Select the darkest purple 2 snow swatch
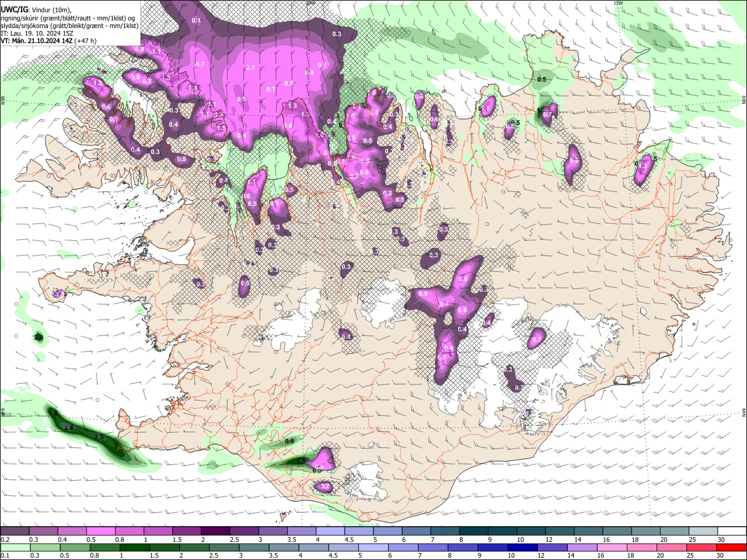The width and height of the screenshot is (747, 560). click(215, 531)
